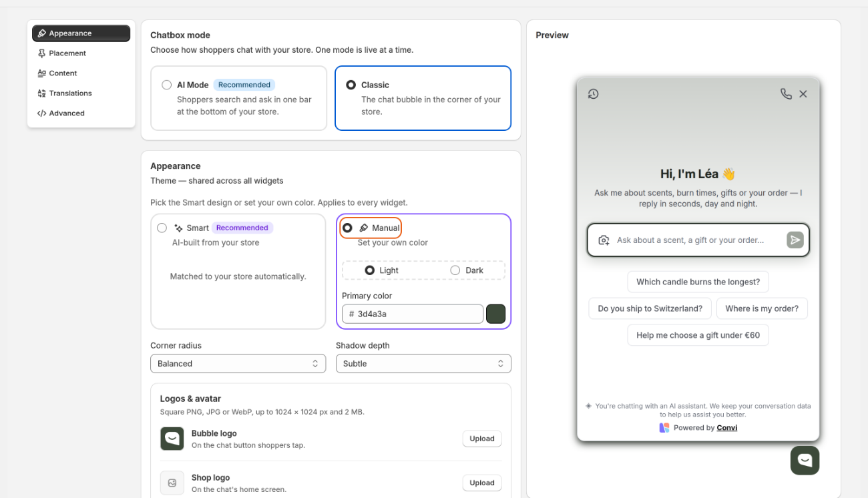Screen dimensions: 868x498
Task: Choose the Smart theme radio button
Action: click(162, 228)
